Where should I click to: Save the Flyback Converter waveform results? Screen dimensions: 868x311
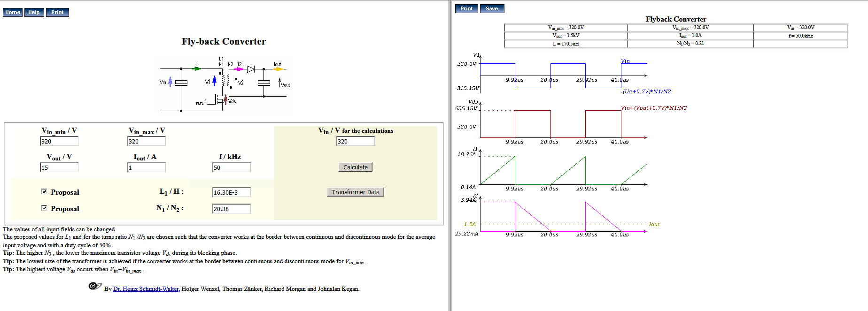pos(492,8)
